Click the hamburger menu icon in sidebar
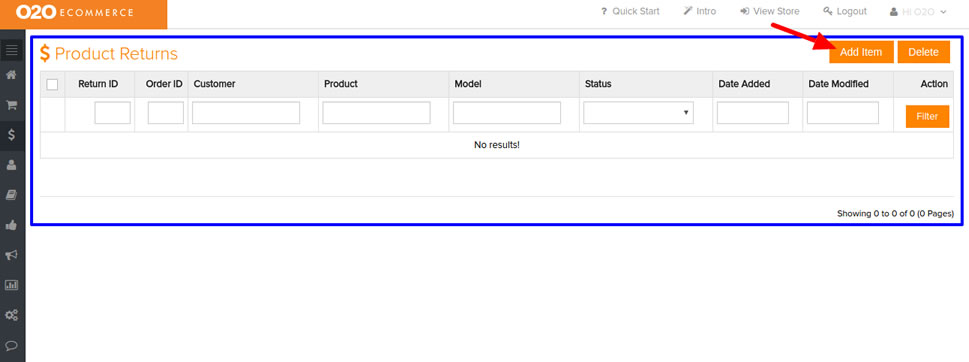 [x=12, y=50]
